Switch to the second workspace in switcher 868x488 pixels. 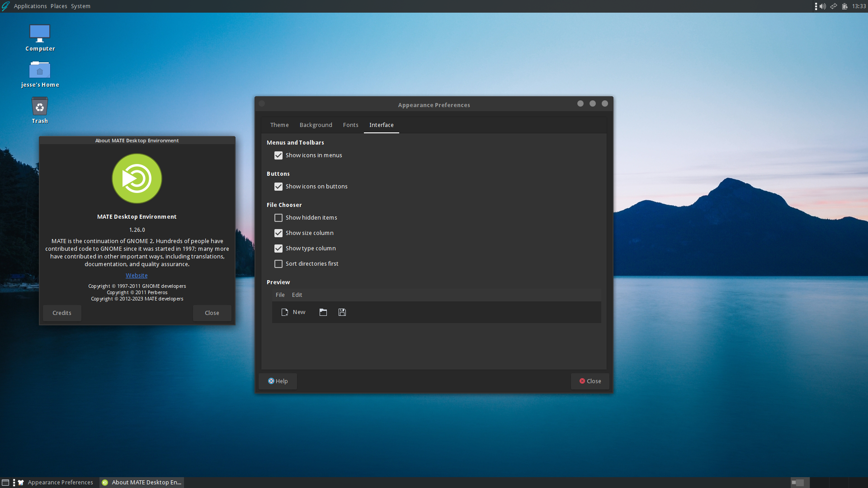820,483
